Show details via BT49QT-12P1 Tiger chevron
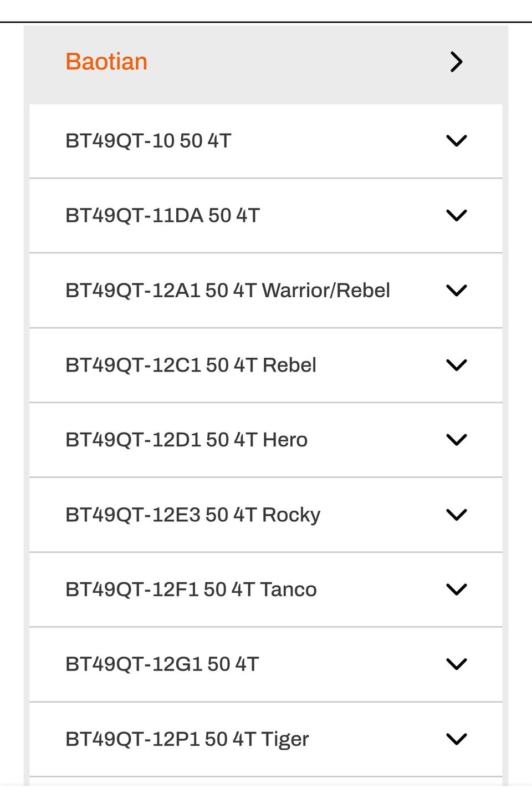The height and width of the screenshot is (788, 532). click(x=456, y=739)
